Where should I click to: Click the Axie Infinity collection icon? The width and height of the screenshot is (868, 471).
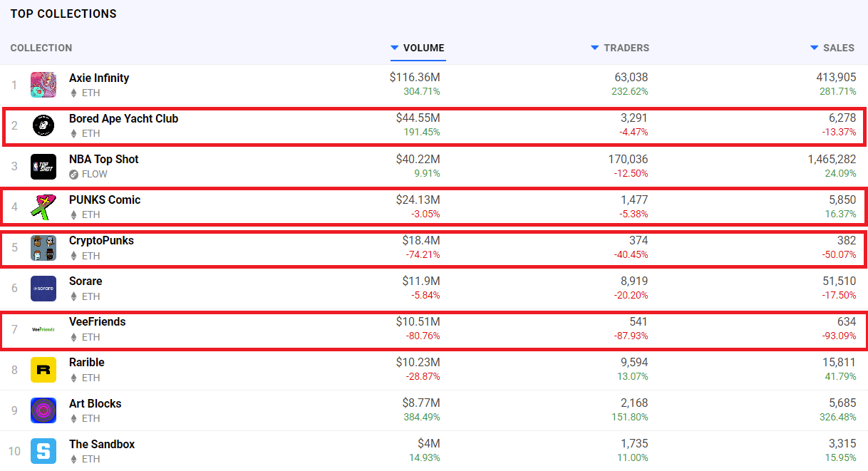tap(43, 85)
